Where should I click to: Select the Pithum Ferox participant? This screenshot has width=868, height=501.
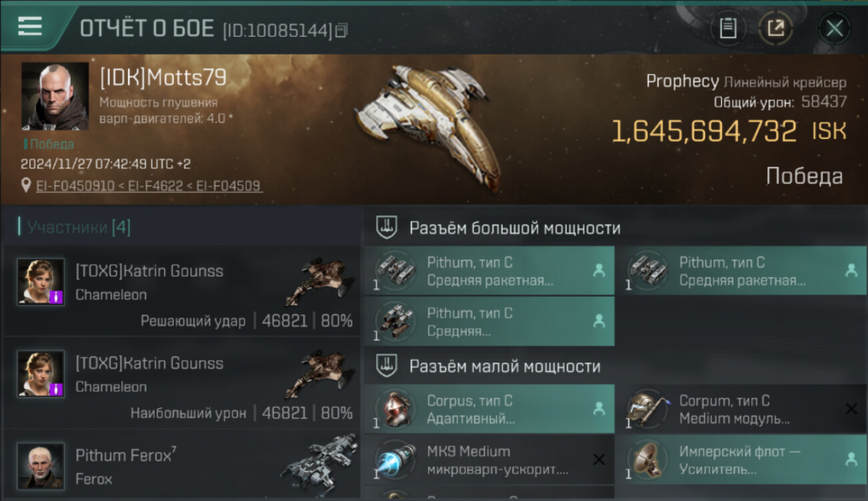182,466
